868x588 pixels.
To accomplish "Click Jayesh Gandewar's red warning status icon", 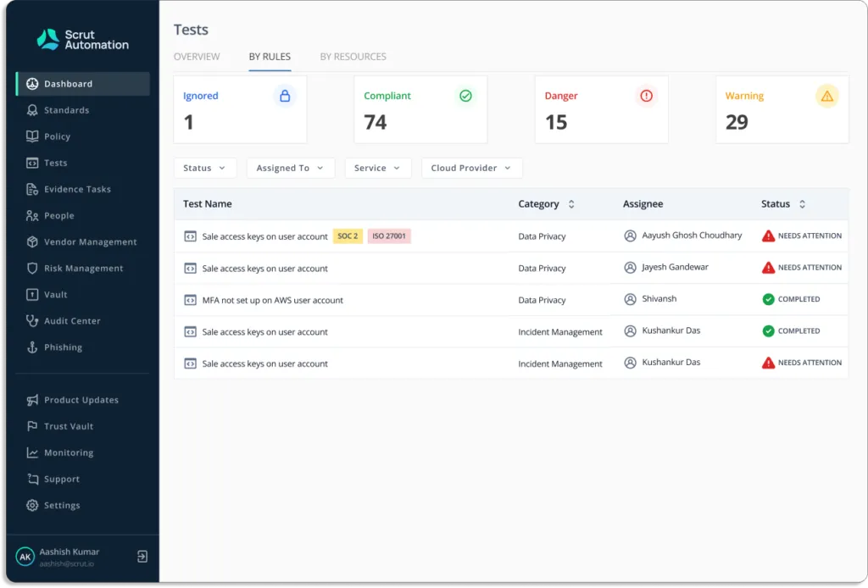I will coord(768,268).
